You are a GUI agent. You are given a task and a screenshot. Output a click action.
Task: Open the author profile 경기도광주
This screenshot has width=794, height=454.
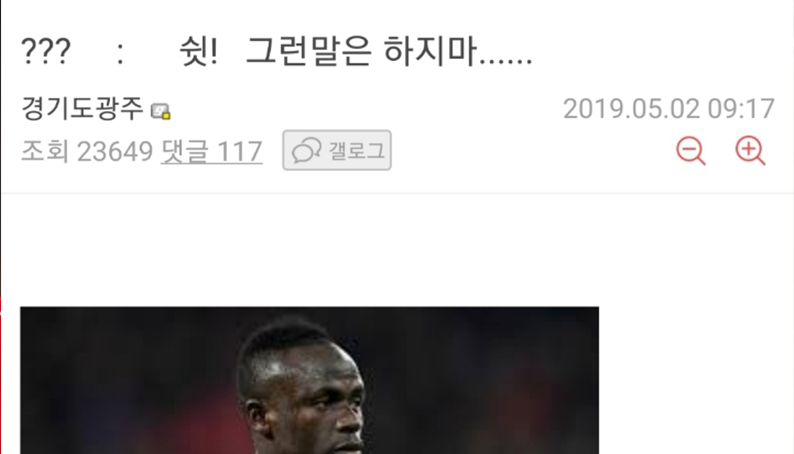point(83,108)
